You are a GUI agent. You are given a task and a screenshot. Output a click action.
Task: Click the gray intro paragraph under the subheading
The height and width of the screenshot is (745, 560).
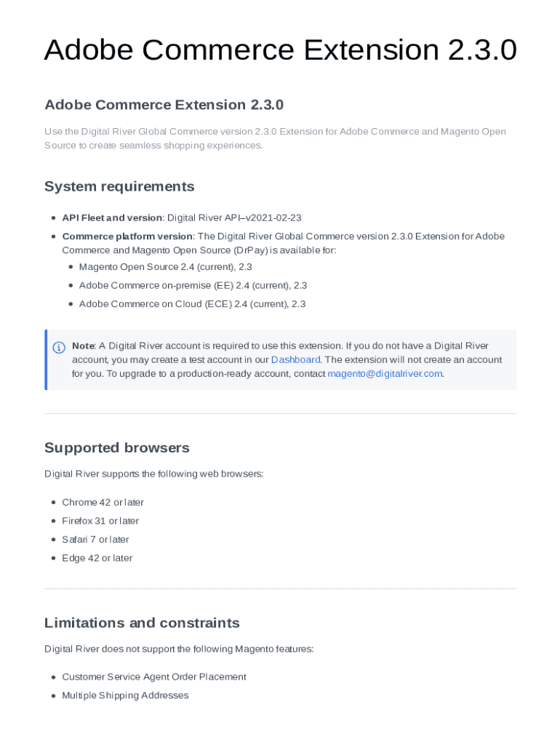coord(275,138)
